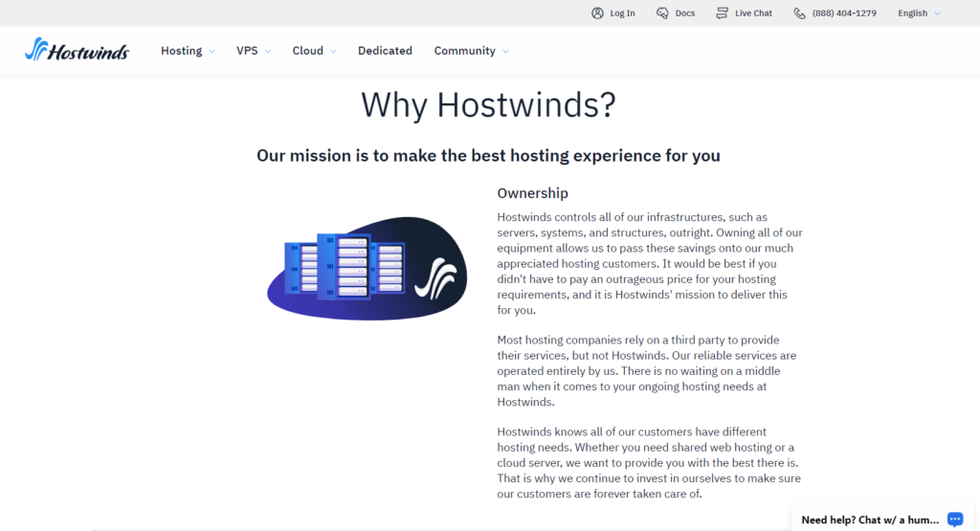The height and width of the screenshot is (531, 980).
Task: Click the blue chat bubble icon
Action: (955, 520)
